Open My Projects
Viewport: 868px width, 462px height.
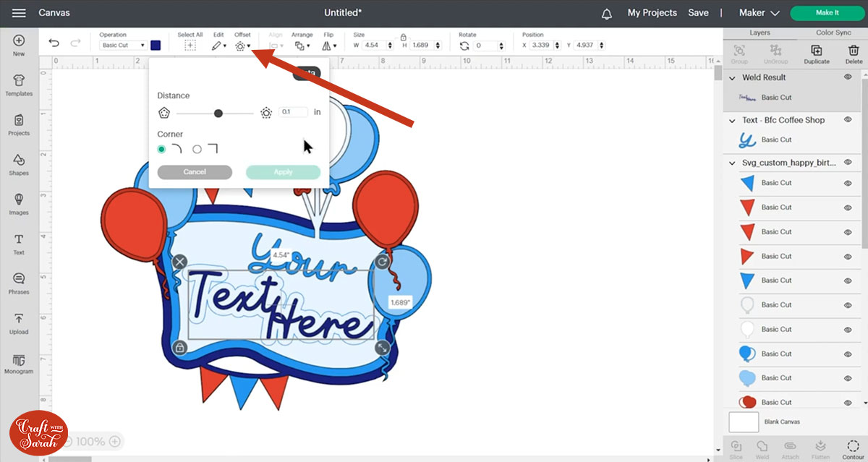652,13
